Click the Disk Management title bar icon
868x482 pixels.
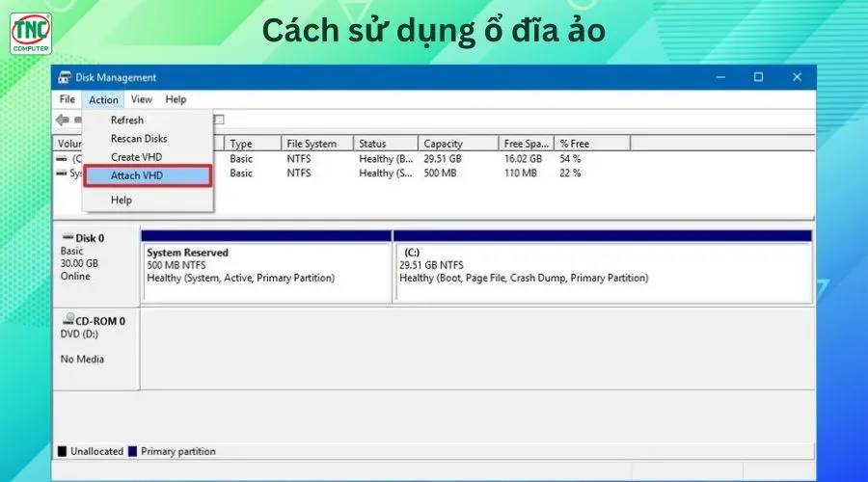[65, 77]
